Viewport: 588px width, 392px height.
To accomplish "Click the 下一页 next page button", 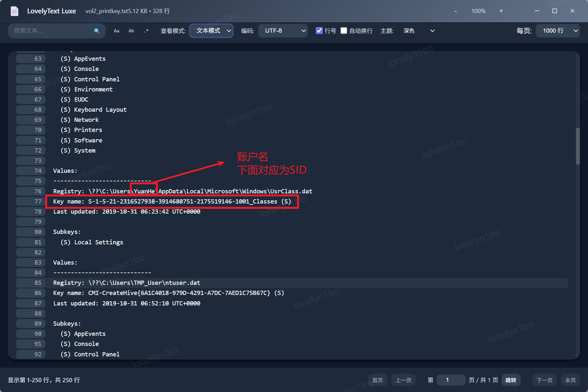I will pos(545,380).
